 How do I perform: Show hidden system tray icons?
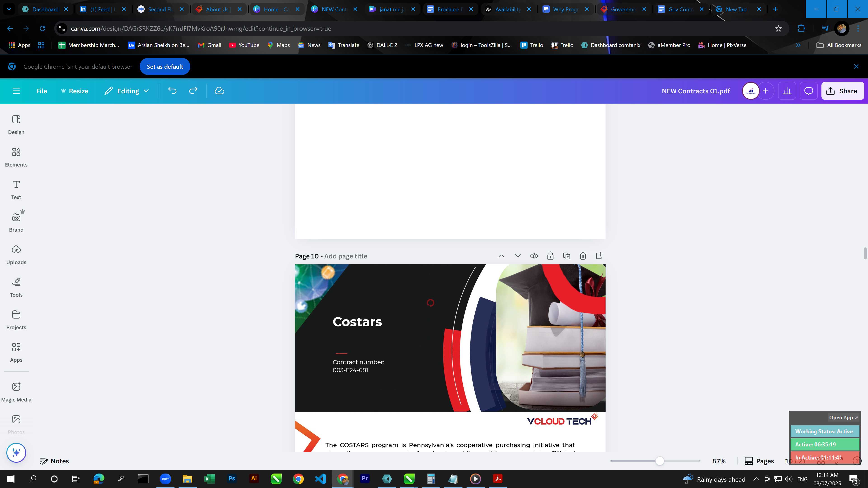click(756, 479)
